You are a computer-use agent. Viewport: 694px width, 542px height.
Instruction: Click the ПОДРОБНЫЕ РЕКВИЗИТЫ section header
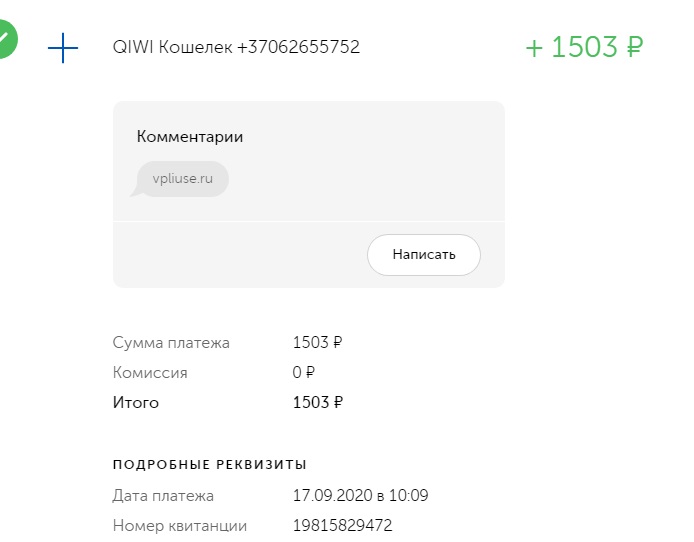(210, 465)
